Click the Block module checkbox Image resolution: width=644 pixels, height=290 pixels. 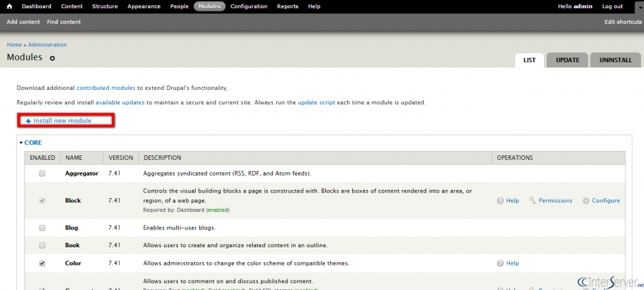[42, 201]
